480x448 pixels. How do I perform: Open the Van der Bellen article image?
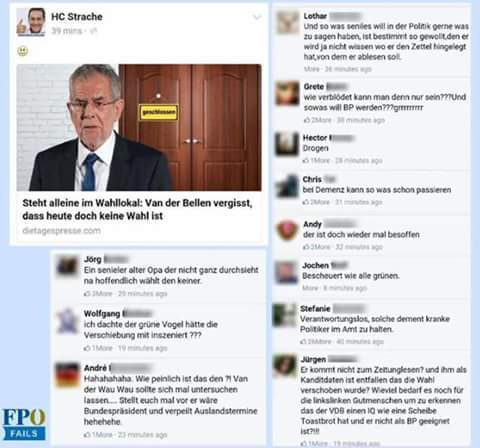point(139,127)
